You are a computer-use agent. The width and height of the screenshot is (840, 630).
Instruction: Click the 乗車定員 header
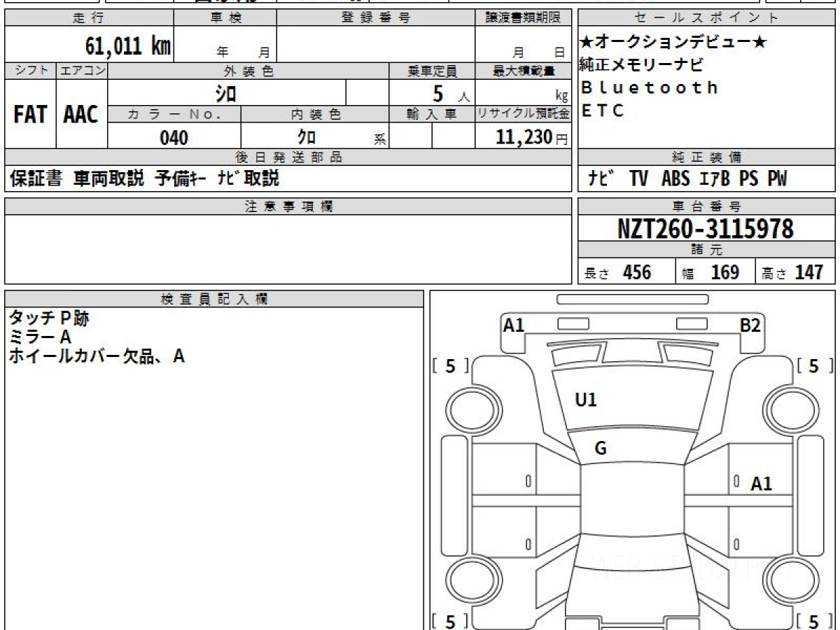click(x=432, y=71)
